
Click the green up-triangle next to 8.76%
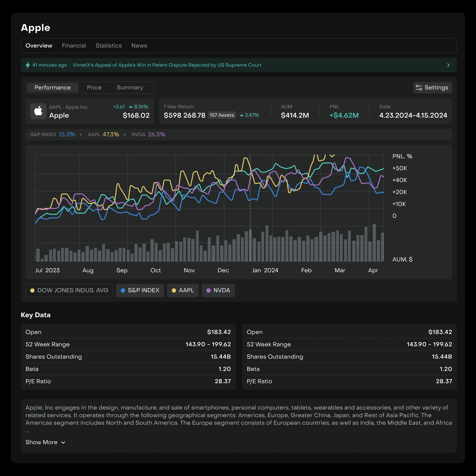coord(131,107)
